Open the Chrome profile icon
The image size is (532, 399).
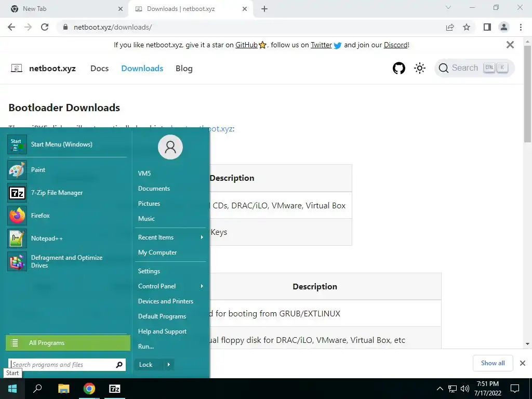pyautogui.click(x=504, y=27)
